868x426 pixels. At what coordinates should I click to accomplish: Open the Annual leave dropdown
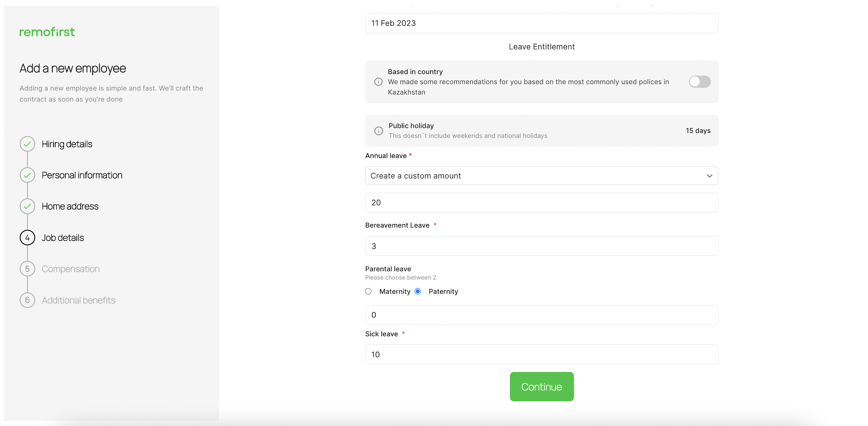[x=542, y=176]
